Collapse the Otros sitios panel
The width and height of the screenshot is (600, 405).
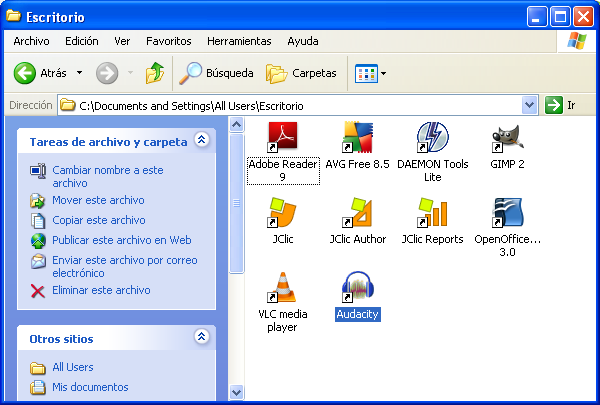point(201,338)
